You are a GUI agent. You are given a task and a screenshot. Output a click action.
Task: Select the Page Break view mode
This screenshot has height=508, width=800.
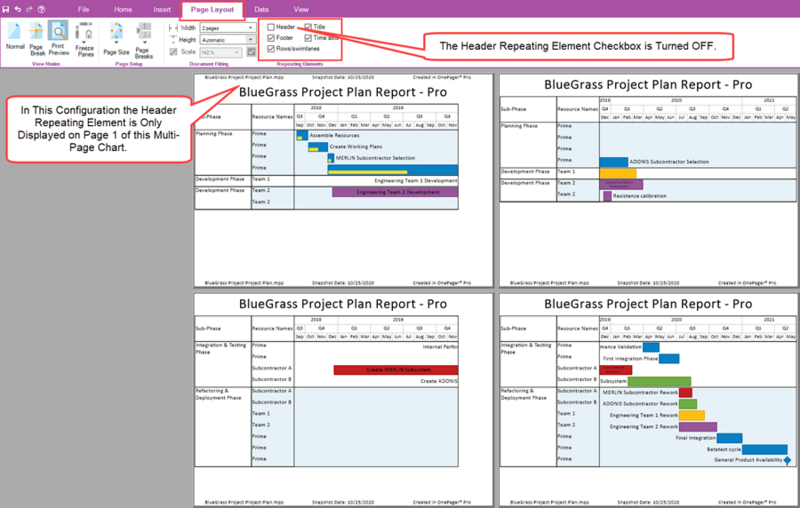click(37, 39)
